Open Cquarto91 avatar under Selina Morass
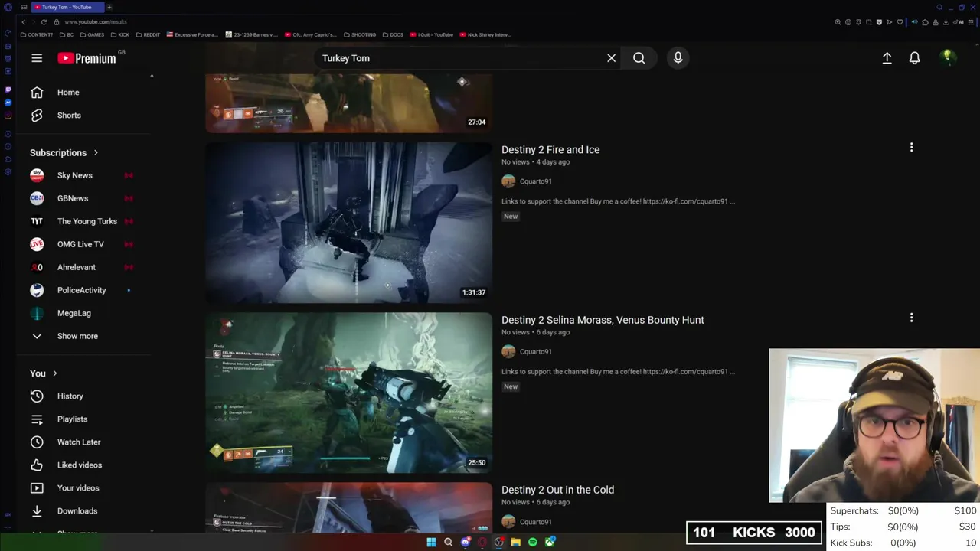 point(508,351)
